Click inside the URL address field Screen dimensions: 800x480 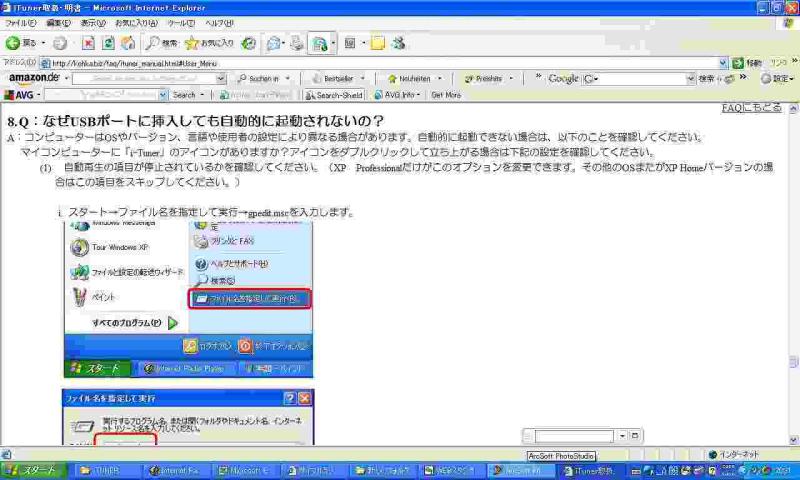(x=384, y=63)
